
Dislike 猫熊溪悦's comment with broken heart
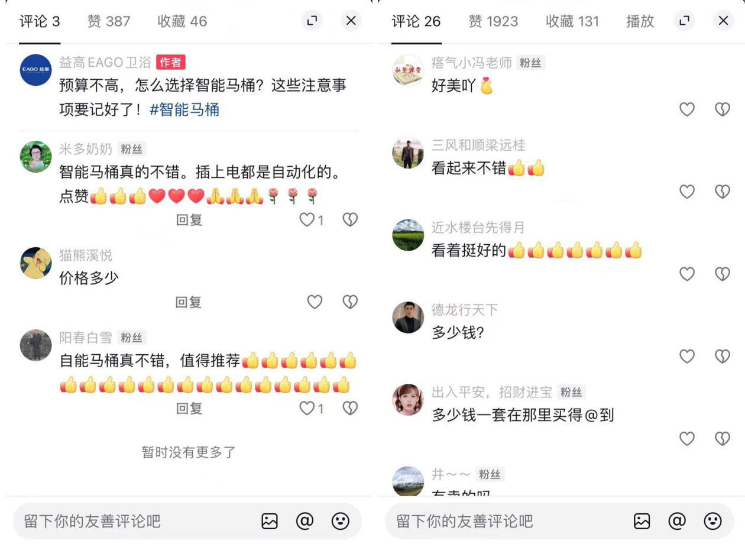pos(351,302)
